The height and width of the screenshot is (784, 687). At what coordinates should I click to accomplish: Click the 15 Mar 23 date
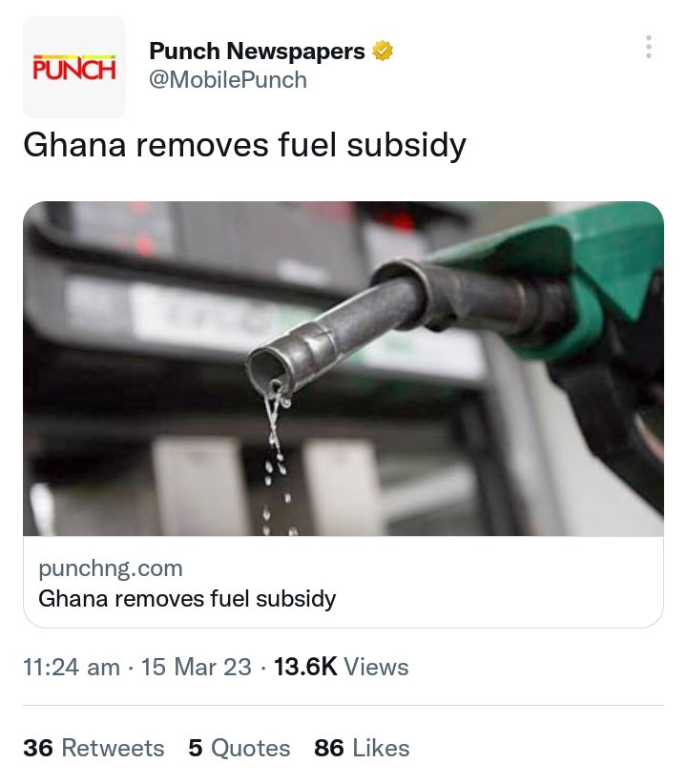click(x=197, y=667)
